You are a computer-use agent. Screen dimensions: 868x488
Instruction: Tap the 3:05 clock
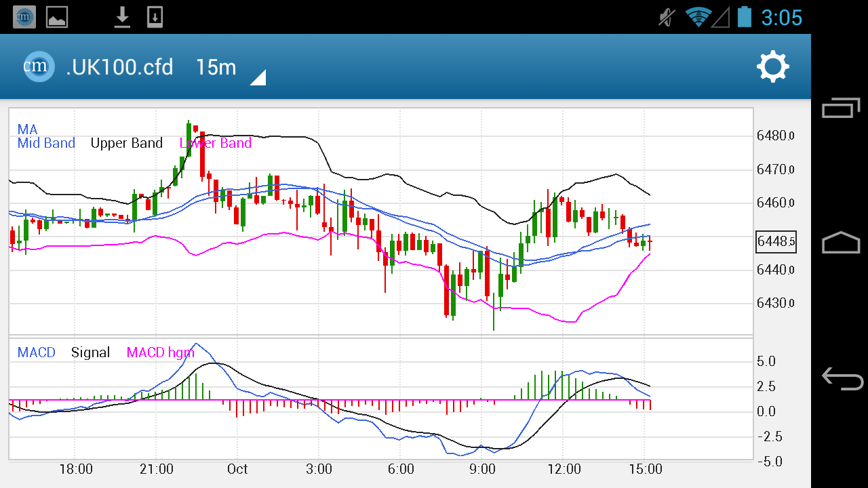pyautogui.click(x=782, y=17)
